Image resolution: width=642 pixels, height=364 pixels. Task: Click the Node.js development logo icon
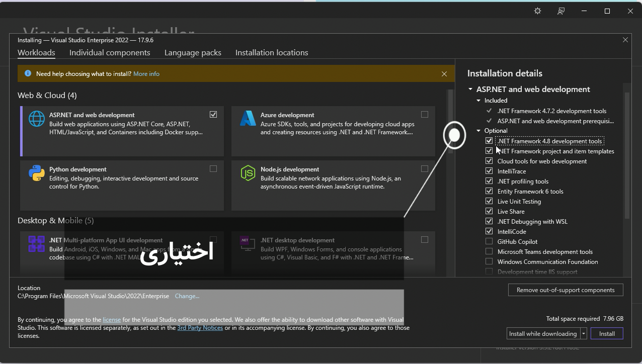pyautogui.click(x=248, y=173)
